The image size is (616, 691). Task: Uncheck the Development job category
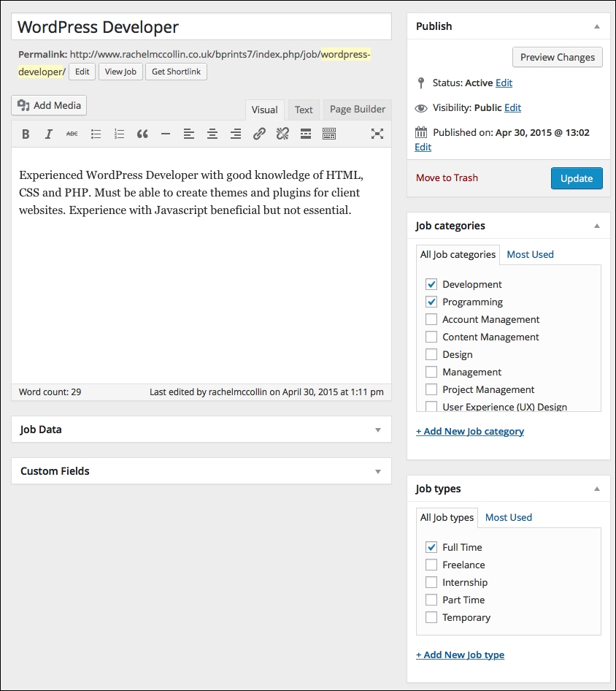point(431,284)
